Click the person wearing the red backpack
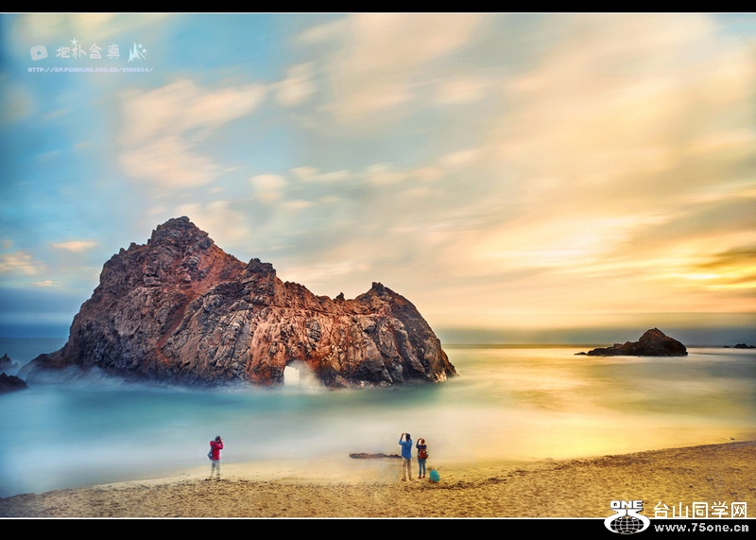Screen dimensions: 756x540 pyautogui.click(x=421, y=457)
